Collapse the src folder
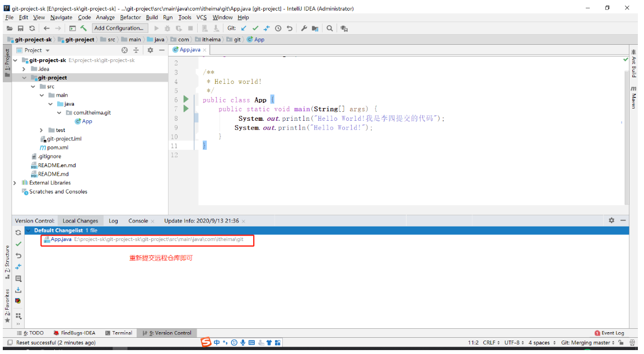644x354 pixels. pos(33,87)
